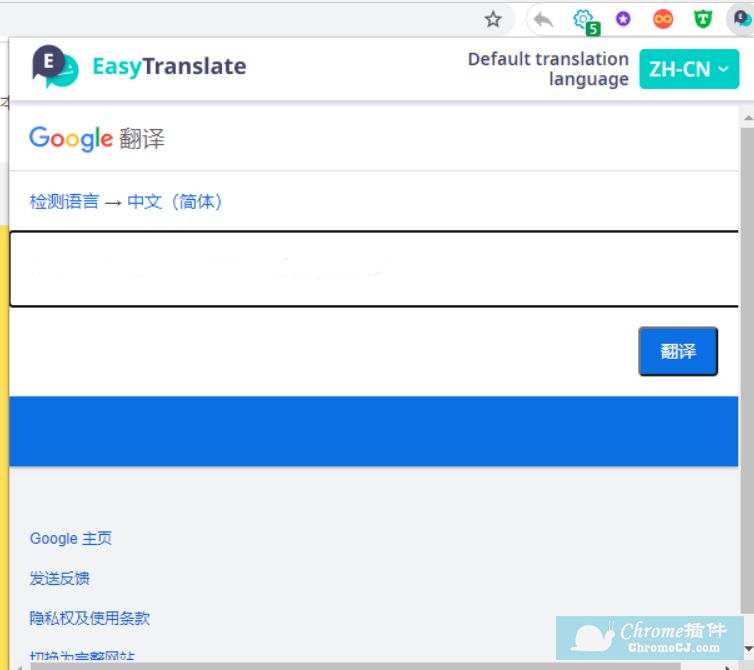Click the EasyTranslate title text
This screenshot has width=754, height=670.
pyautogui.click(x=169, y=66)
